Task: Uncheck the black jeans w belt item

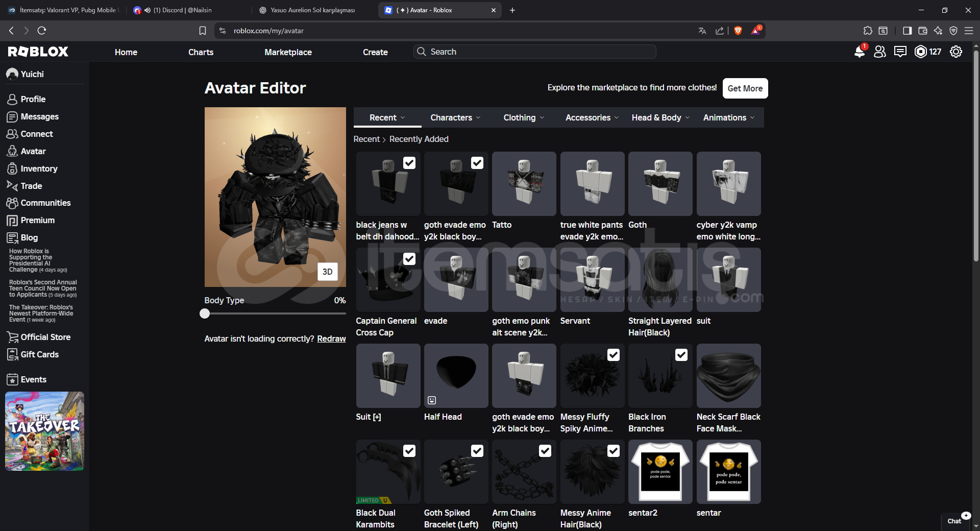Action: click(x=409, y=163)
